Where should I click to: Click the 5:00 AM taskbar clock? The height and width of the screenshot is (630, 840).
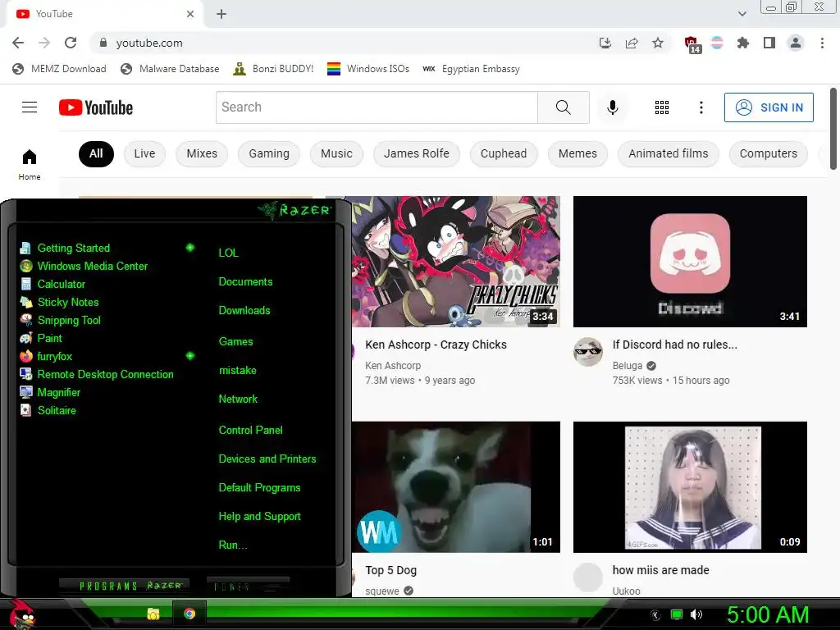[x=768, y=614]
